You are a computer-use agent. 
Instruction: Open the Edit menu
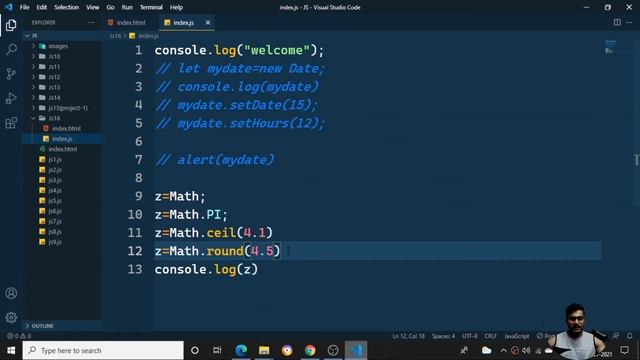click(x=42, y=7)
